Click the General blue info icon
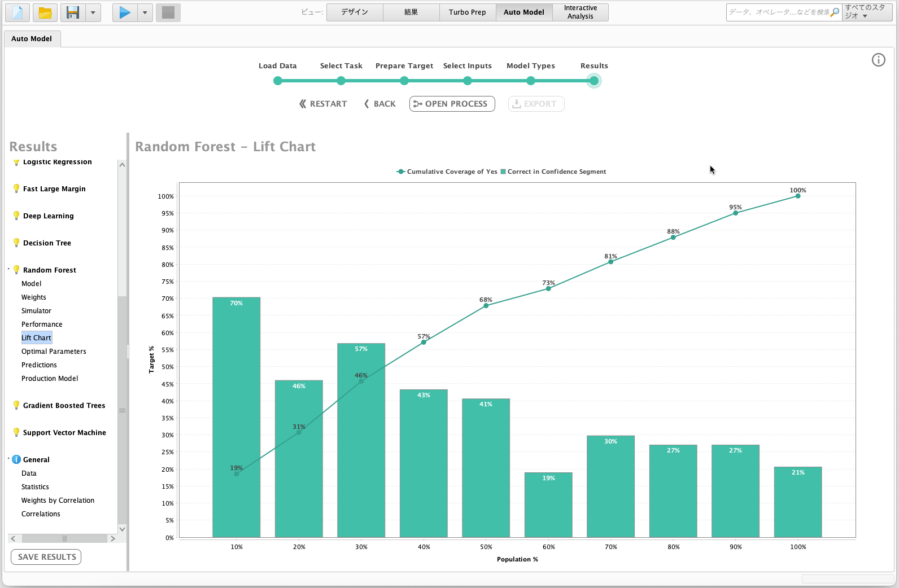Viewport: 899px width, 588px height. (16, 459)
